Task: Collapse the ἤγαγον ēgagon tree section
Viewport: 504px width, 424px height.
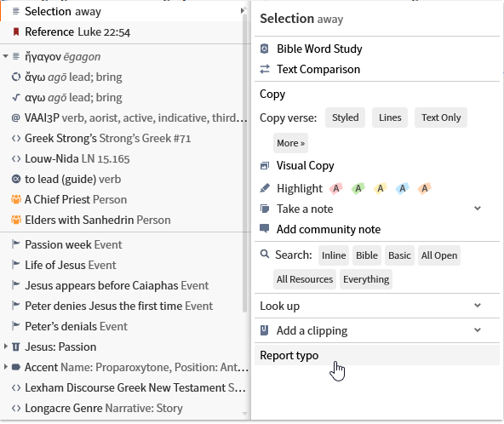Action: 5,56
